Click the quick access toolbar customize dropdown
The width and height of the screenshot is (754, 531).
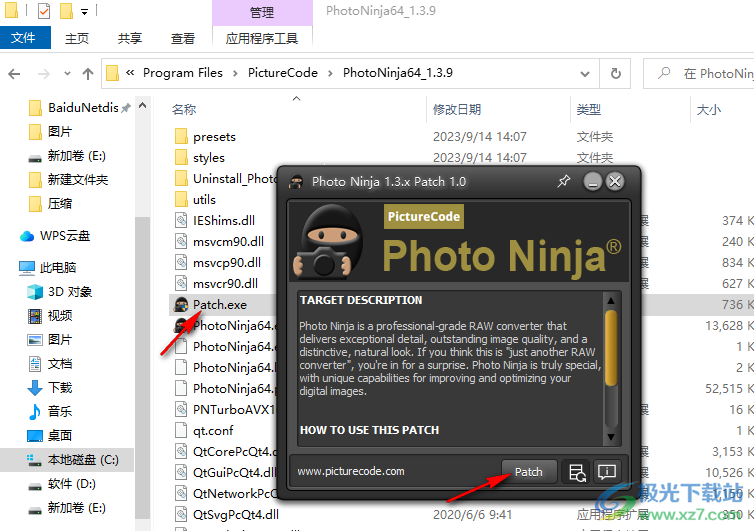click(x=85, y=12)
